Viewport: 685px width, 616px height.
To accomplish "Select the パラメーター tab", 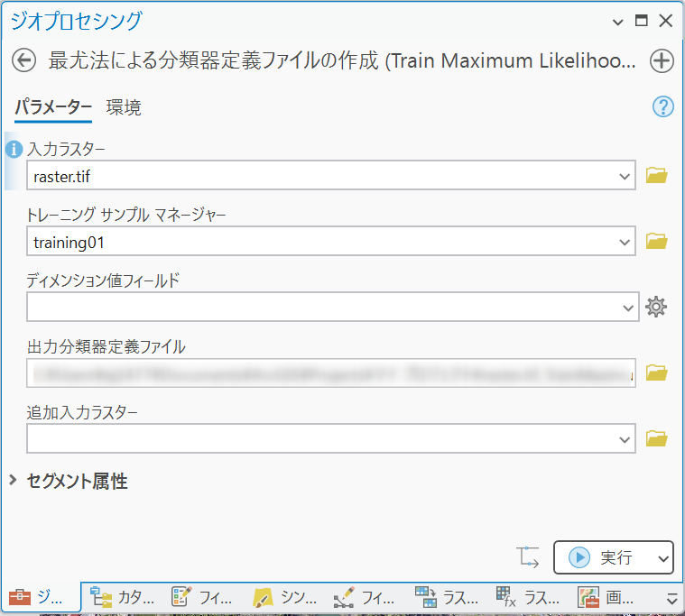I will 52,108.
